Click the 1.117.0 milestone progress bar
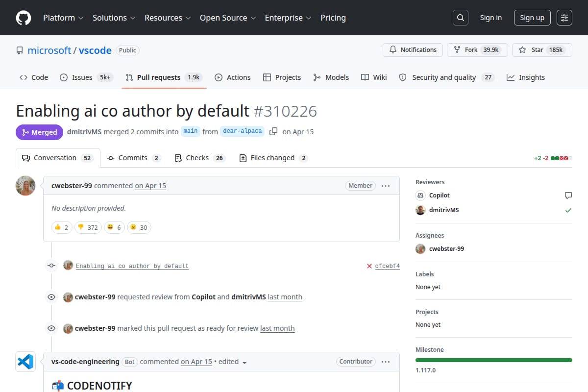The height and width of the screenshot is (392, 588). tap(494, 360)
